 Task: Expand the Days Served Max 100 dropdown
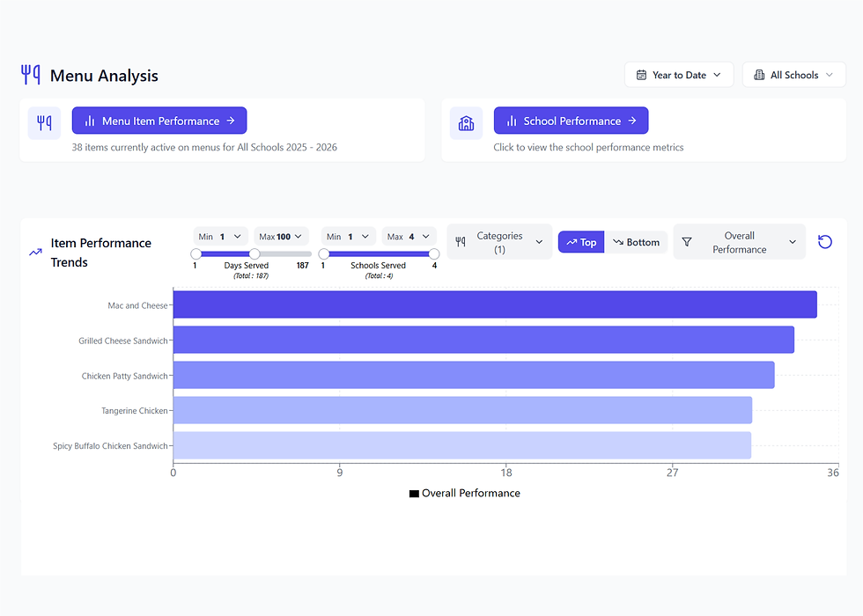(x=281, y=237)
